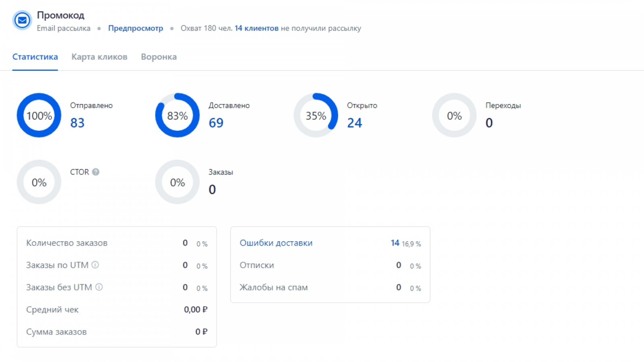Click the 0% CTOR progress ring
The height and width of the screenshot is (362, 644).
(x=39, y=182)
